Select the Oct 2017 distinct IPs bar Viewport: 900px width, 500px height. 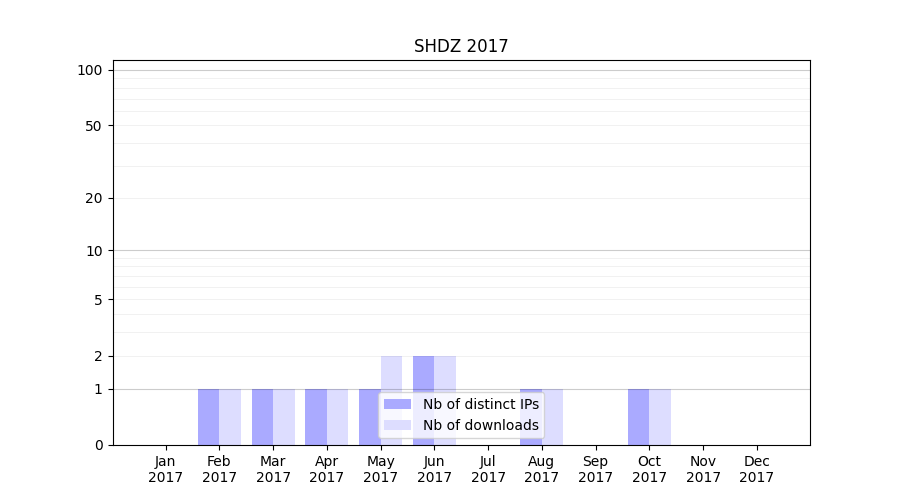point(638,417)
